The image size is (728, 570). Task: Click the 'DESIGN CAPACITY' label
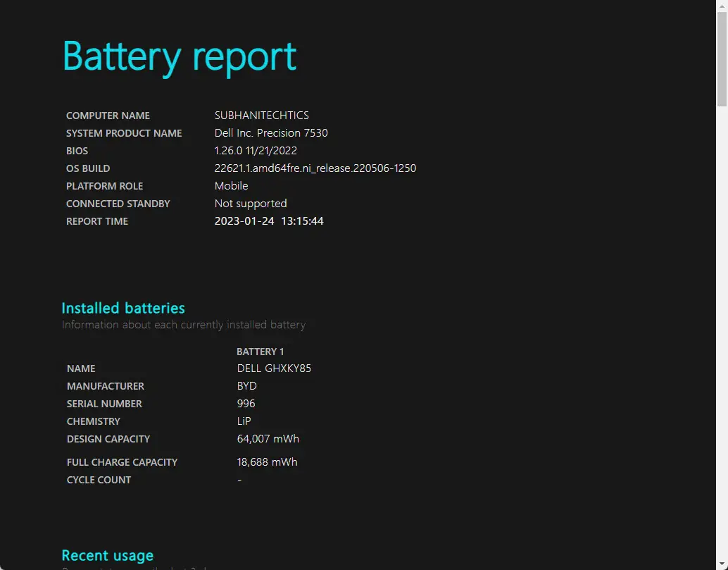108,440
